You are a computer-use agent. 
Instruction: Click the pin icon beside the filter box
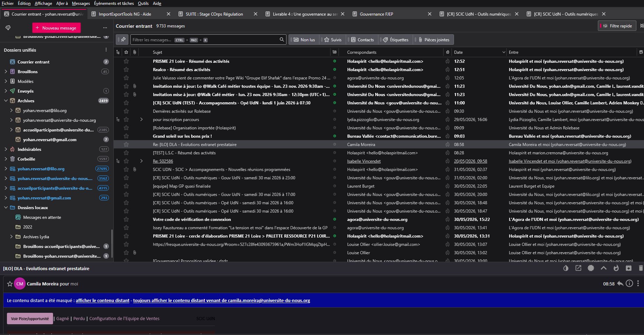[x=123, y=40]
